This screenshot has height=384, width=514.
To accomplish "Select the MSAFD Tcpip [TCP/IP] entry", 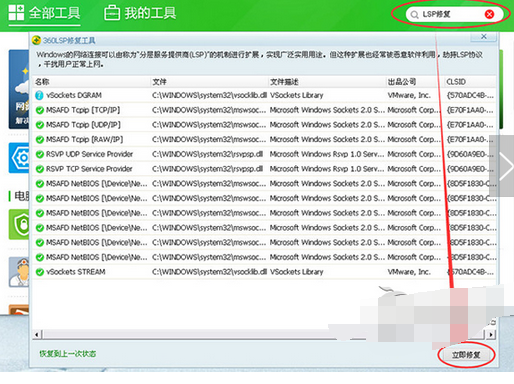I will pos(83,110).
